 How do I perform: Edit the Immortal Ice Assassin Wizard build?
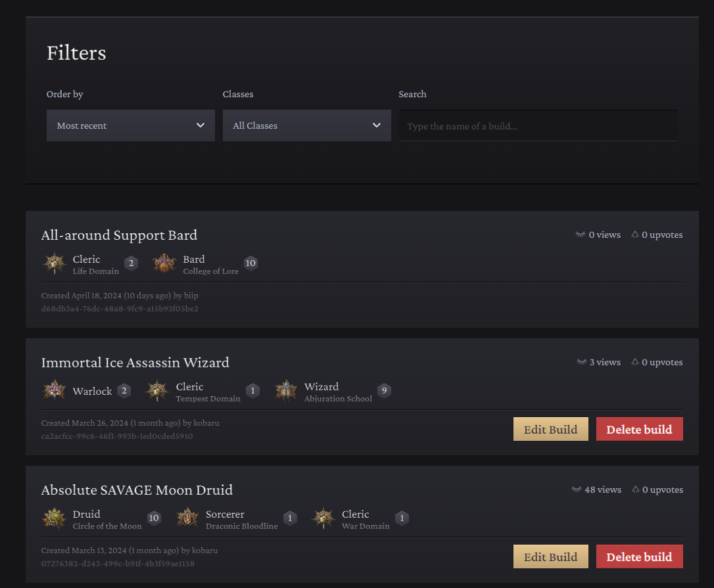pos(550,428)
